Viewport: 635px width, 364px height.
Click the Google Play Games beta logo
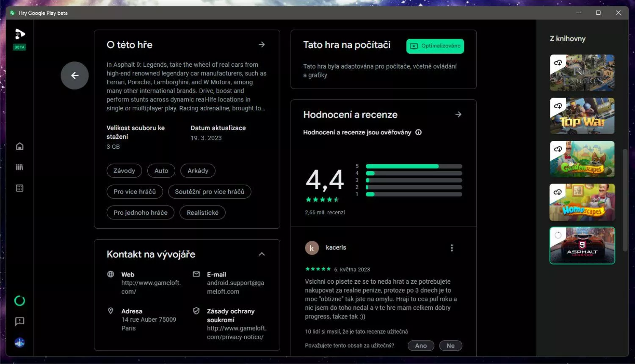(x=20, y=34)
